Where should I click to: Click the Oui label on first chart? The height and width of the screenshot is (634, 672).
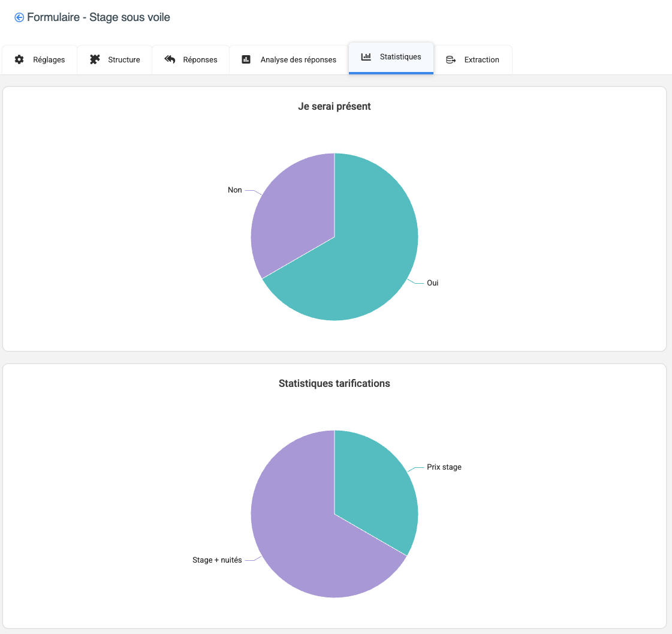[432, 283]
